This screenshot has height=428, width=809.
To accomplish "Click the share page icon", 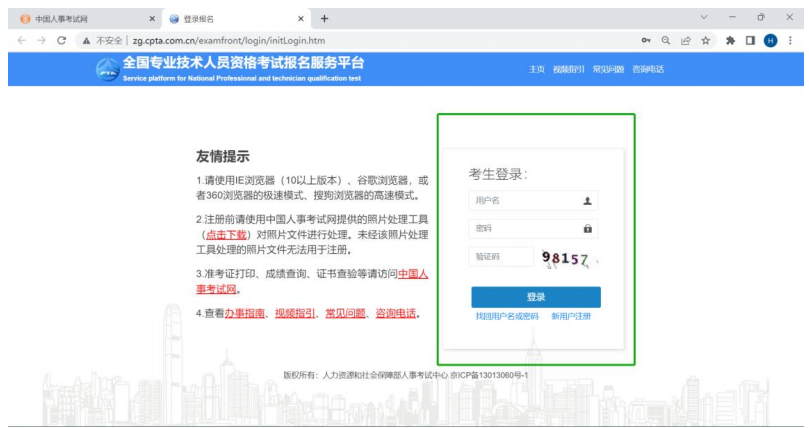I will click(686, 40).
